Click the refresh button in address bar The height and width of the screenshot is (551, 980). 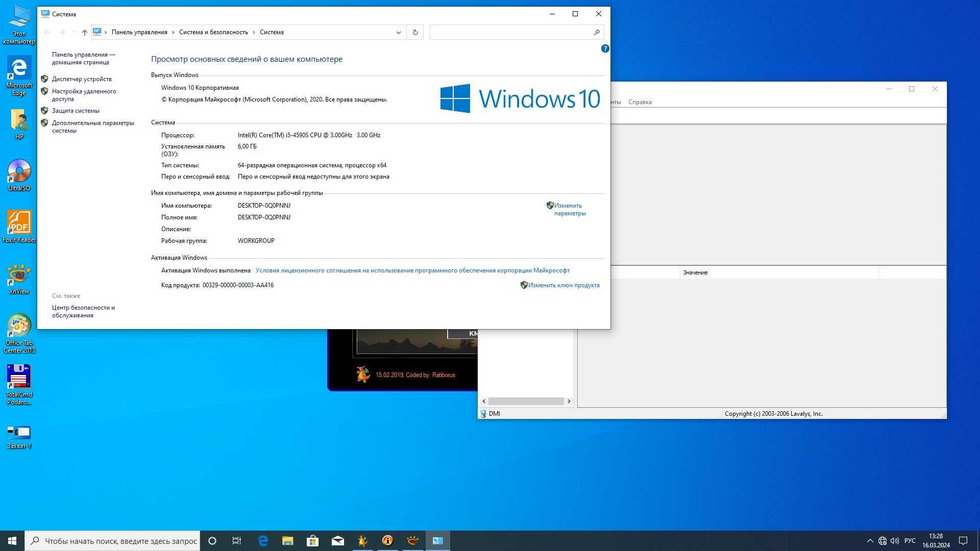[x=415, y=32]
